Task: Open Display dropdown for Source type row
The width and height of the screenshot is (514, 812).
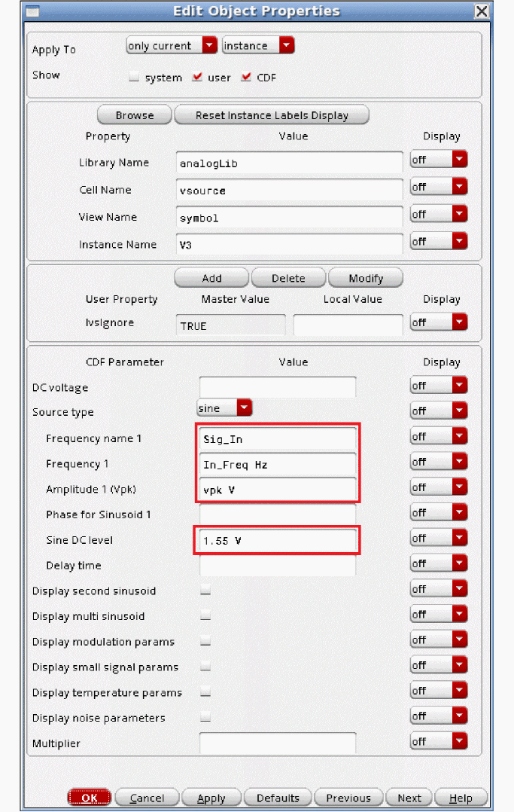Action: coord(439,411)
